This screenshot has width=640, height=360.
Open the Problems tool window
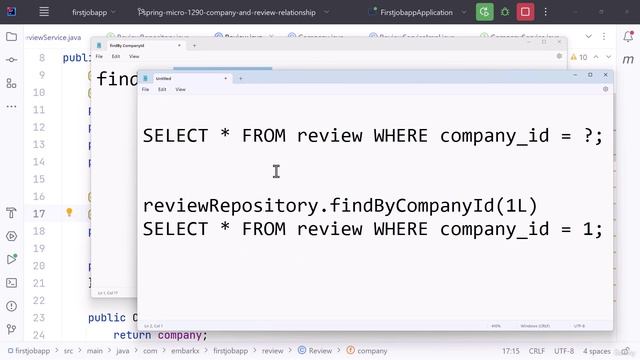tap(11, 306)
